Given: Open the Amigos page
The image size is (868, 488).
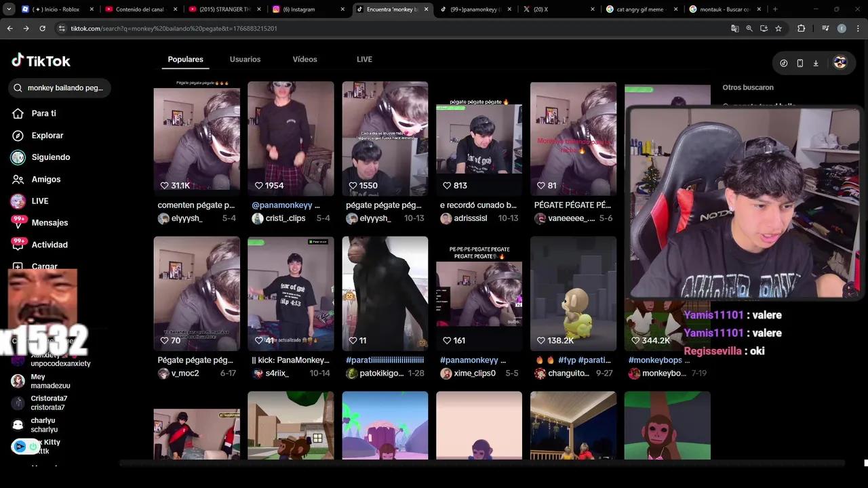Looking at the screenshot, I should pos(36,179).
